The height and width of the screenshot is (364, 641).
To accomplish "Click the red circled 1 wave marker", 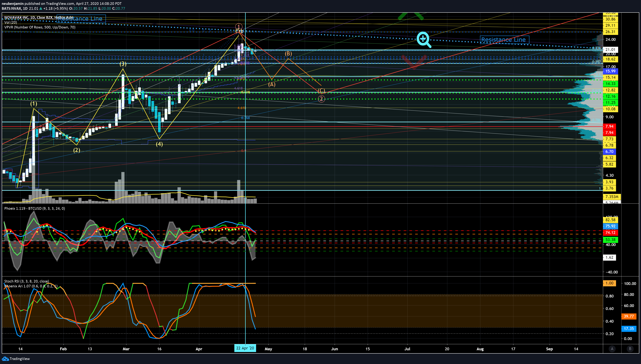I will coord(239,27).
